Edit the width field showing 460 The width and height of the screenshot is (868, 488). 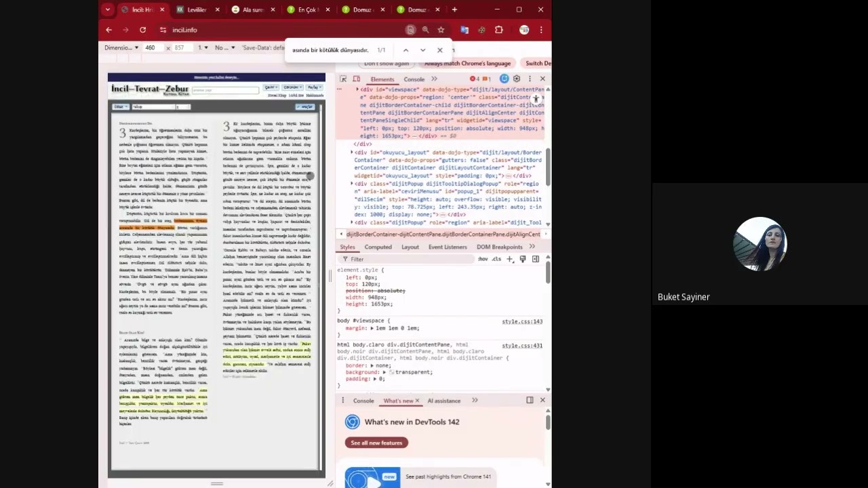[153, 48]
